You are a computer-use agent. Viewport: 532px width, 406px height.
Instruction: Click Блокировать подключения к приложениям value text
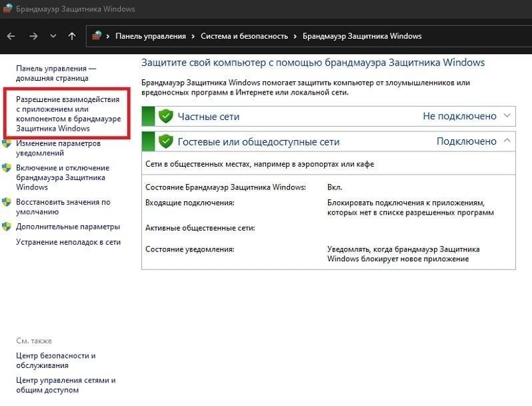click(x=411, y=207)
